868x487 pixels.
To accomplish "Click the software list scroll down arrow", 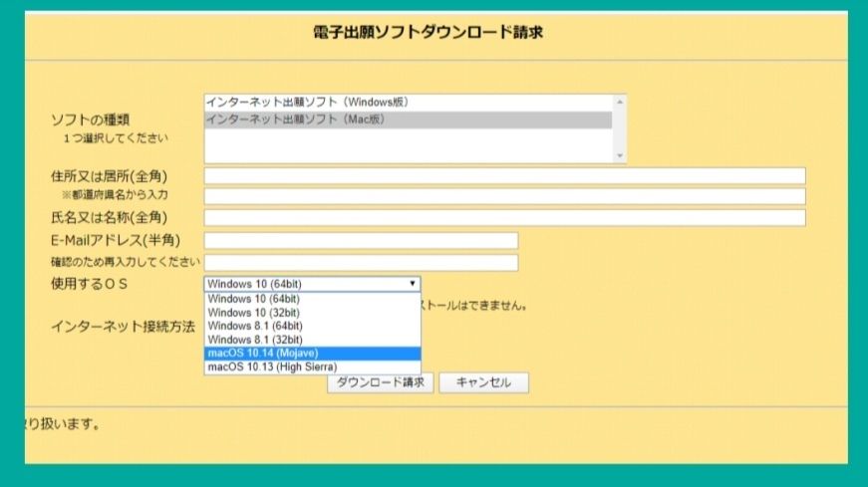I will click(x=620, y=156).
